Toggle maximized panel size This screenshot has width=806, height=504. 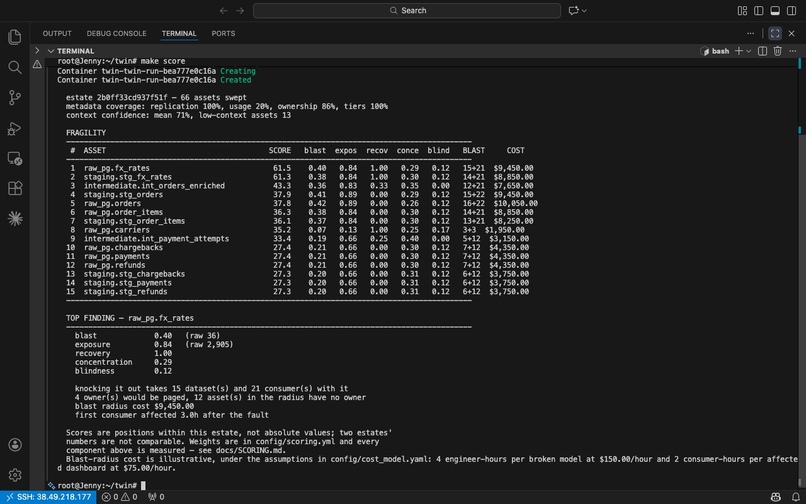[775, 33]
